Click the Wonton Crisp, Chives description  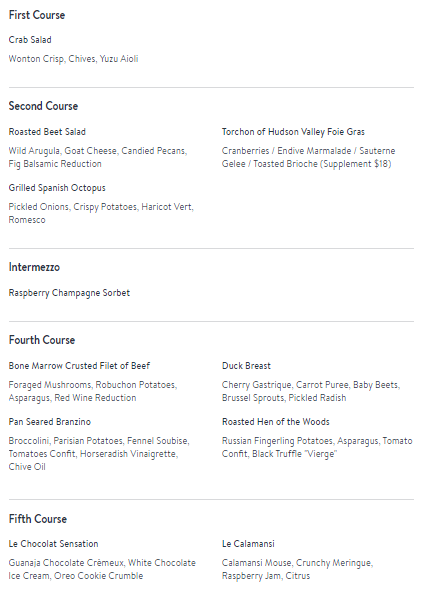[x=73, y=59]
